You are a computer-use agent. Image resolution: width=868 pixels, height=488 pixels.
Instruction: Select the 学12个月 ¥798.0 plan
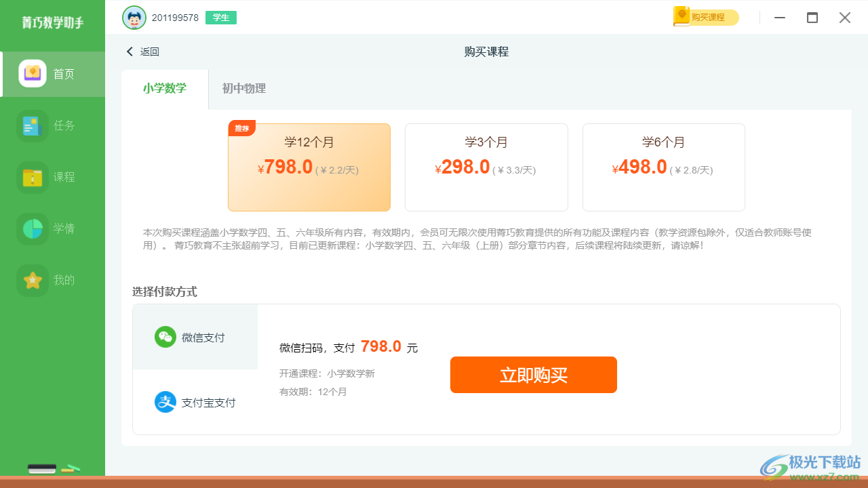click(x=309, y=167)
